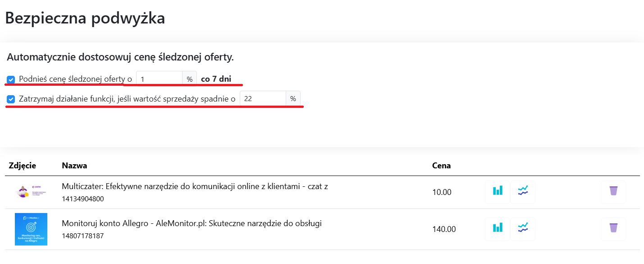
Task: Delete the Multiczater offer with trash icon
Action: 613,191
